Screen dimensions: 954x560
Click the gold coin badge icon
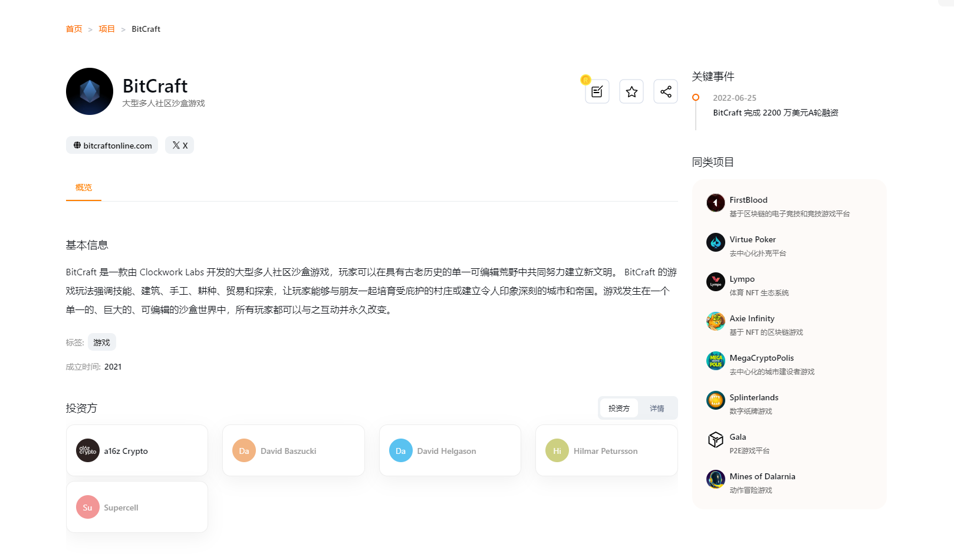click(x=585, y=80)
